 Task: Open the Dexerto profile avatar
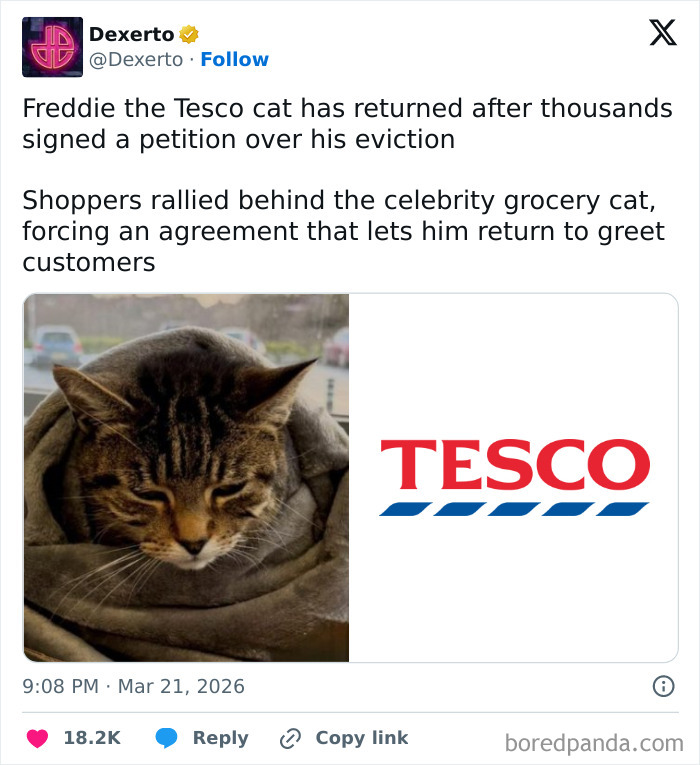pos(52,47)
